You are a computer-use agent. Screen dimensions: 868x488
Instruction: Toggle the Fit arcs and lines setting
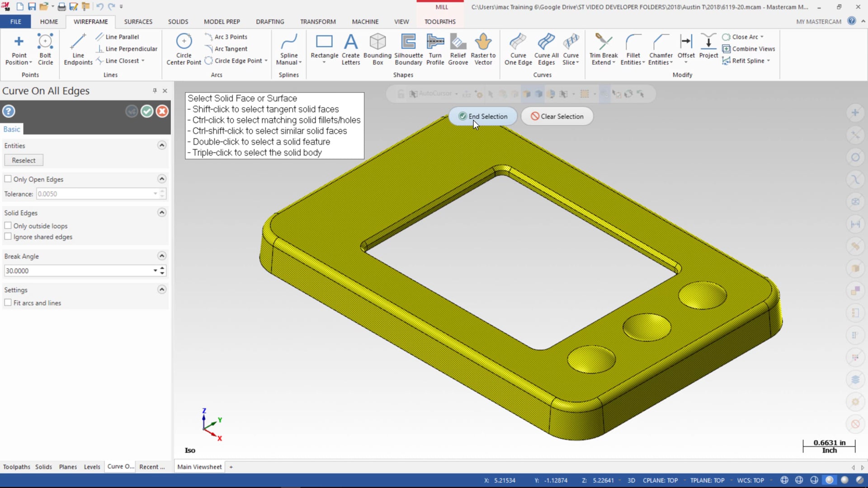point(8,303)
